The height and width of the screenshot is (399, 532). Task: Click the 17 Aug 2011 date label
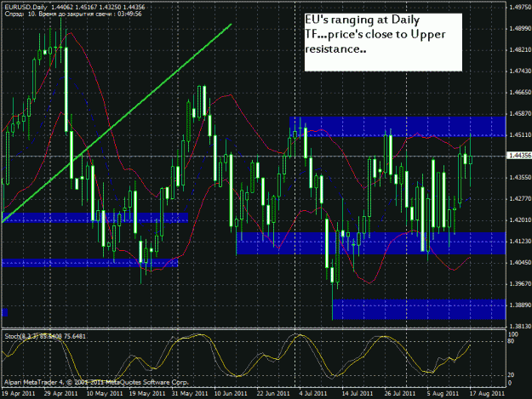tap(487, 393)
